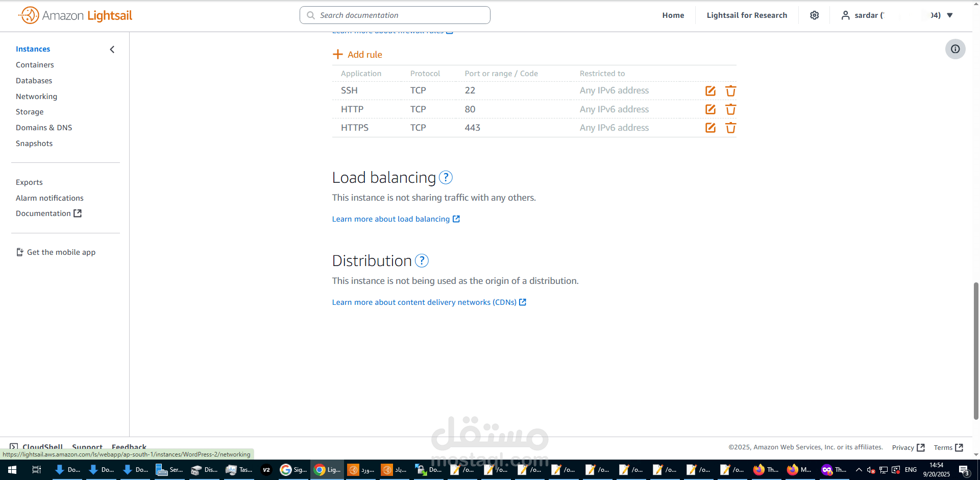The image size is (980, 480).
Task: Open the Disk Management taskbar window
Action: [204, 470]
